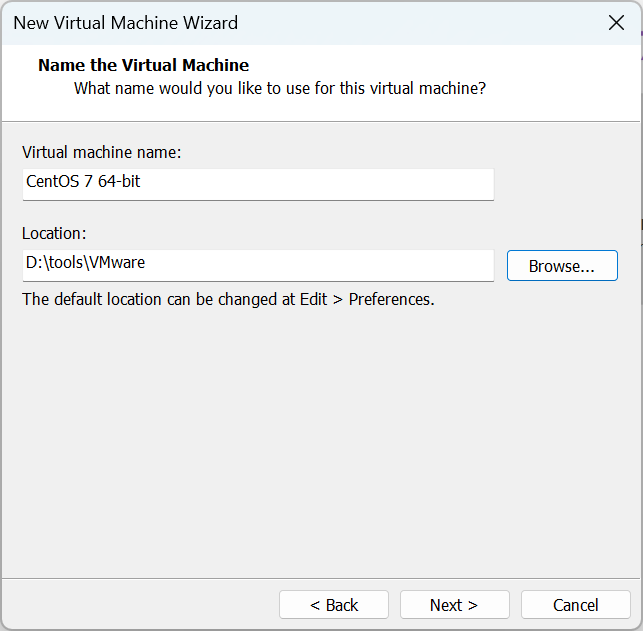Image resolution: width=643 pixels, height=631 pixels.
Task: Click the default location hint text
Action: tap(228, 299)
